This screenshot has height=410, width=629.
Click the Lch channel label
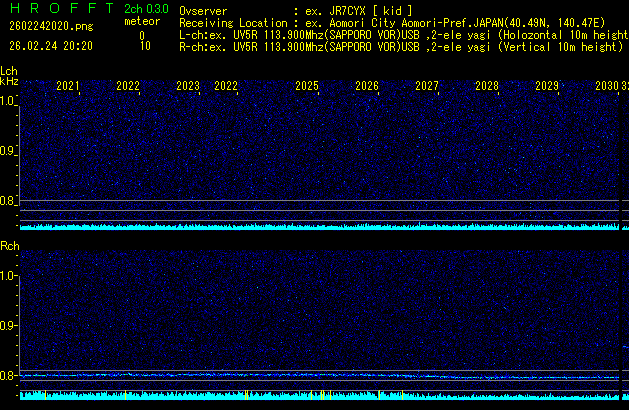[9, 71]
